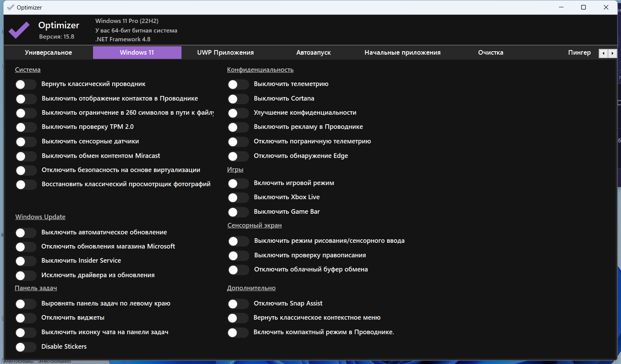The image size is (621, 364).
Task: Click the .NET Framework 4.8 label
Action: (x=123, y=39)
